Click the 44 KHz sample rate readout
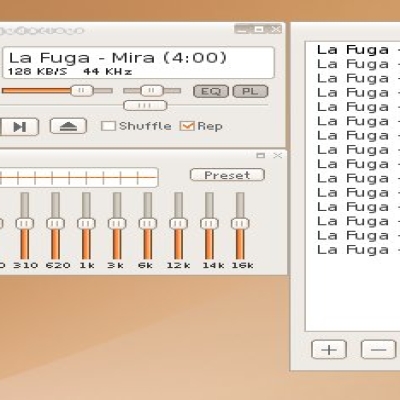Screen dimensions: 400x400 point(108,72)
